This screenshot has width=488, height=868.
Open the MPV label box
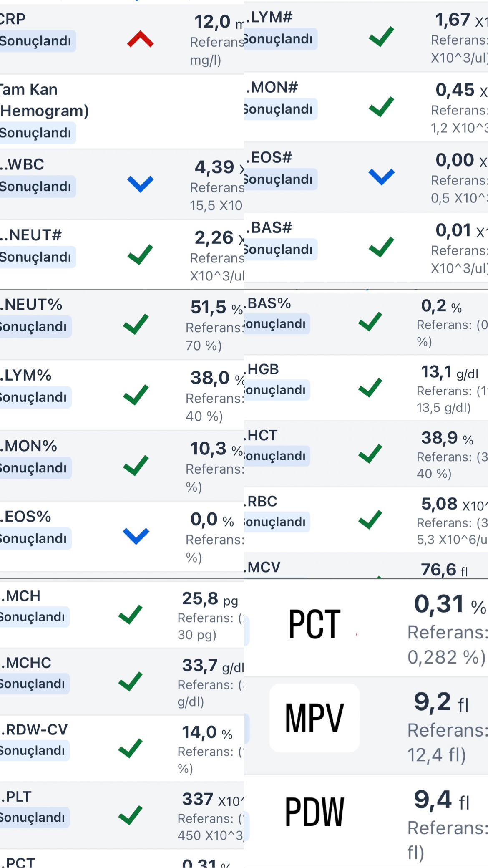pyautogui.click(x=314, y=718)
